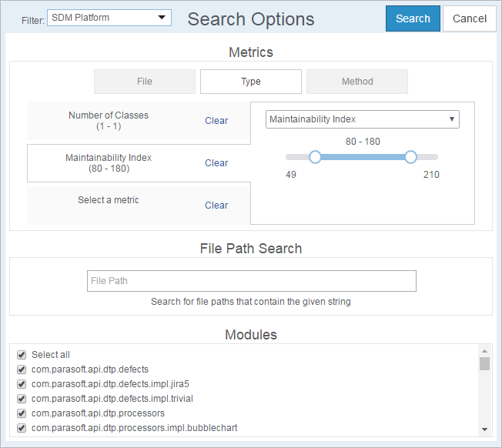Uncheck com.parasoft.api.dtp.defects.impl.jira5 module
Viewport: 502px width, 448px height.
click(22, 384)
